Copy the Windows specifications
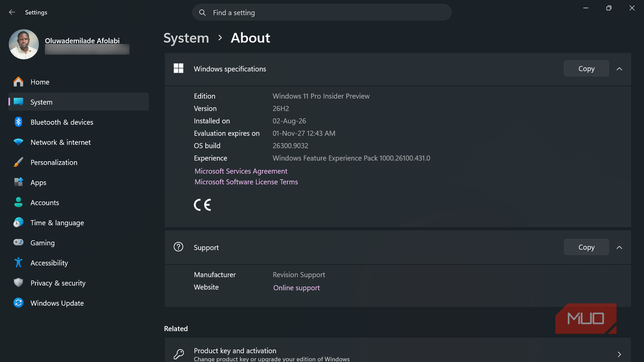644x362 pixels. click(x=586, y=69)
